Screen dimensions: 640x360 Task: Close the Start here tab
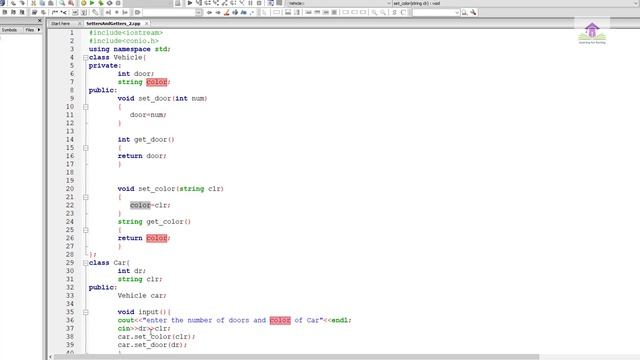pyautogui.click(x=79, y=24)
